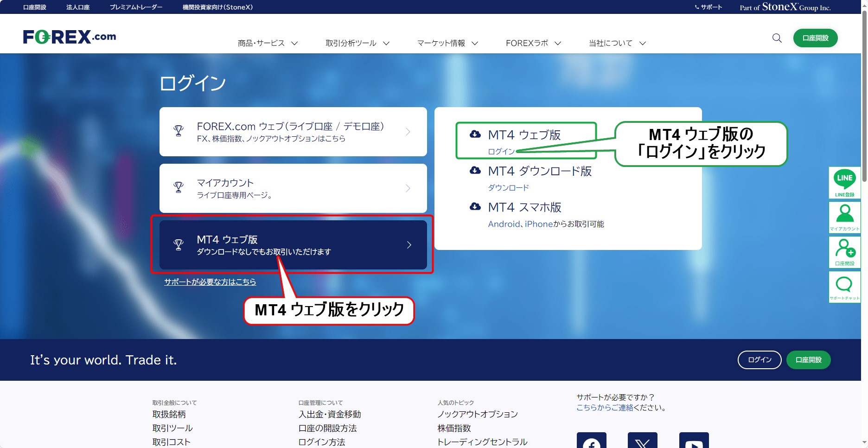
Task: Open プレミアムトレーダー in the top bar
Action: click(x=136, y=7)
